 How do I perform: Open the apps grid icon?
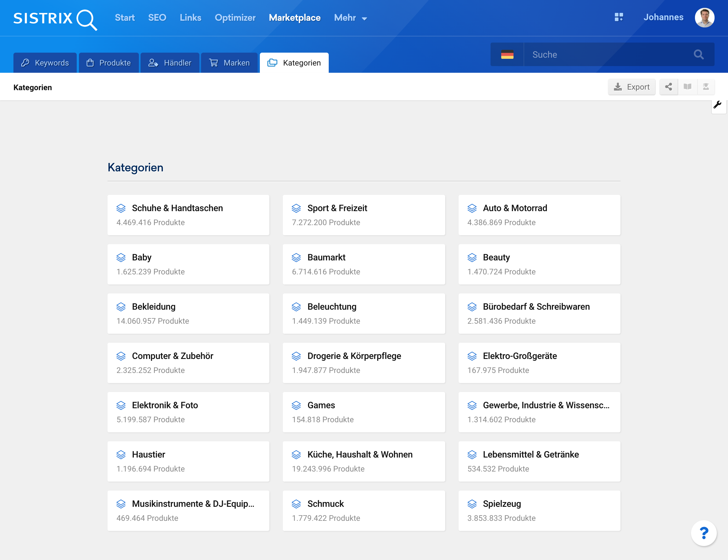coord(619,17)
